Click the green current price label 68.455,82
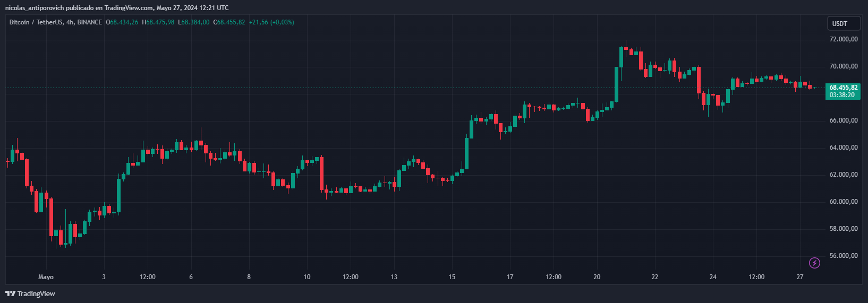The height and width of the screenshot is (303, 868). (844, 88)
